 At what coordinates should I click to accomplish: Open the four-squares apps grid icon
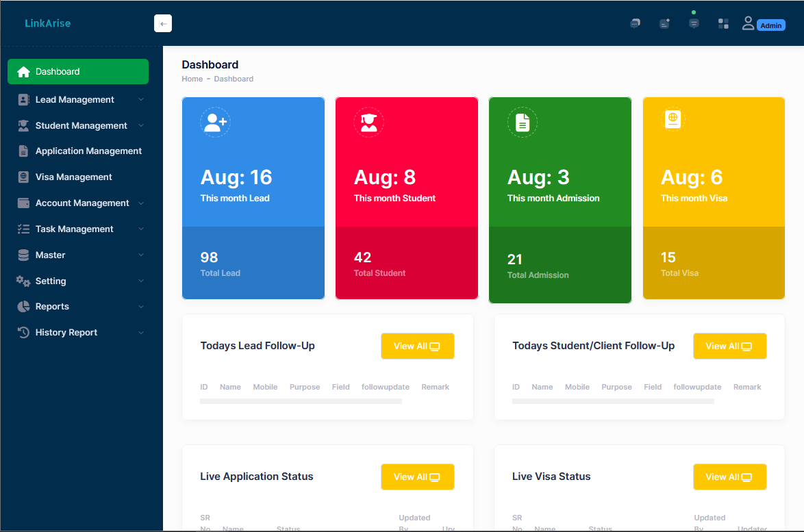[723, 24]
